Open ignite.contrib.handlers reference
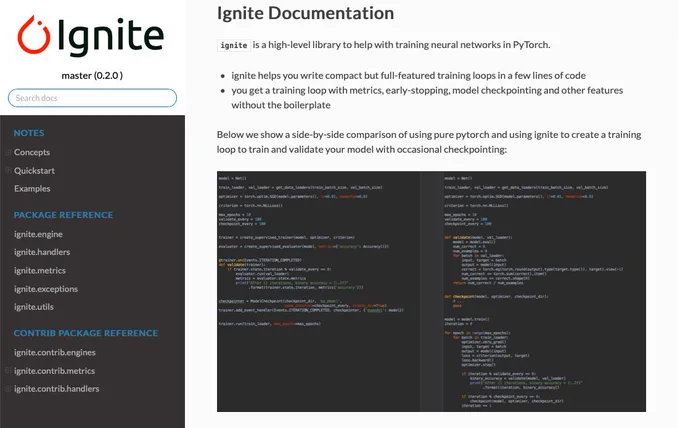Viewport: 680px width, 428px height. click(56, 389)
